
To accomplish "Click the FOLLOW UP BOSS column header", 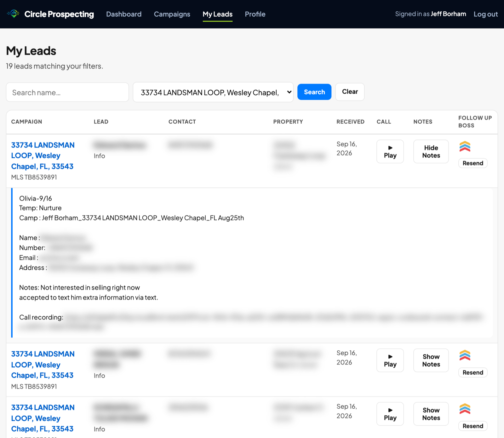I will pyautogui.click(x=475, y=122).
